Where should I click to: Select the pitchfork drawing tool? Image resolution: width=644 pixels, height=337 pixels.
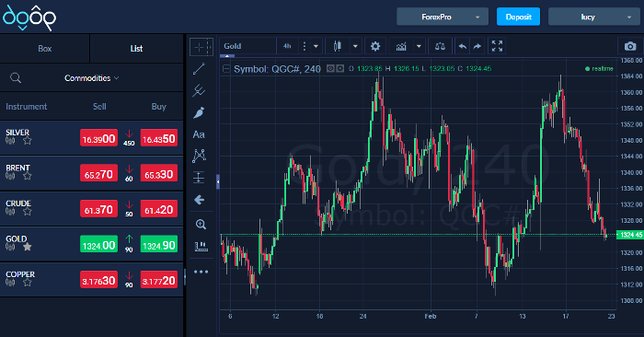click(x=199, y=90)
